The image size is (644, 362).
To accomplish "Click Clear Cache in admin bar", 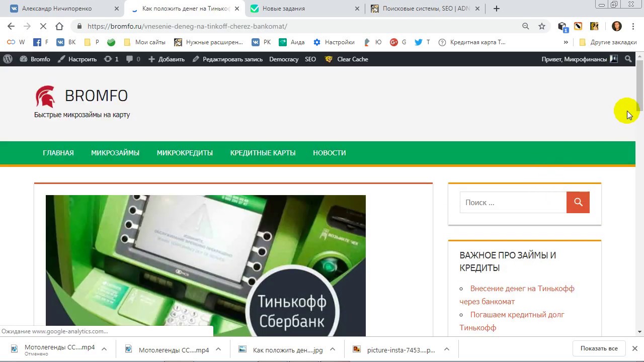I will [x=347, y=59].
